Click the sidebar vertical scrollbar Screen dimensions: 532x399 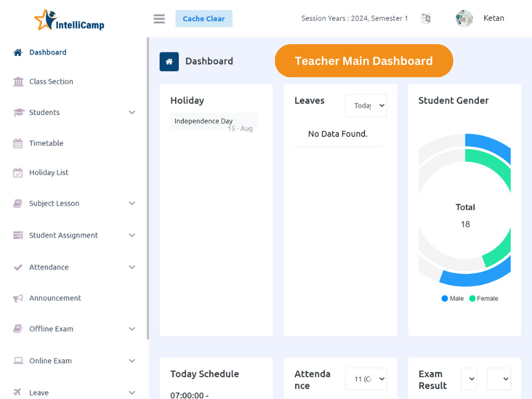pyautogui.click(x=148, y=188)
